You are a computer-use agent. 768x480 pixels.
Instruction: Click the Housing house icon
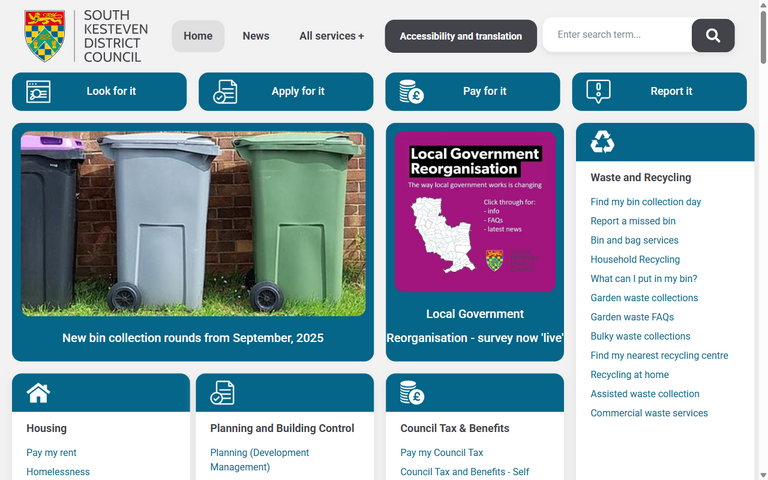pos(38,393)
